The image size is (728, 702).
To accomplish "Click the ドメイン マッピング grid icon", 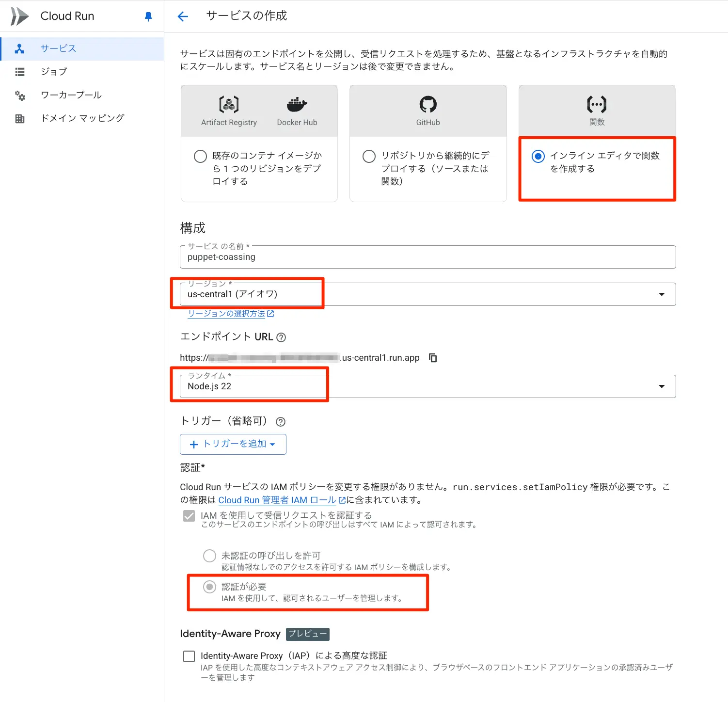I will coord(20,118).
